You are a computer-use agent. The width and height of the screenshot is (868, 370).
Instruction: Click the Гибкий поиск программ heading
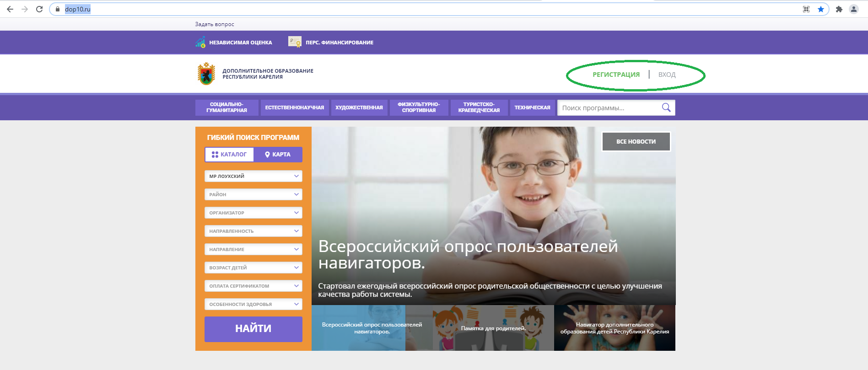(x=253, y=137)
